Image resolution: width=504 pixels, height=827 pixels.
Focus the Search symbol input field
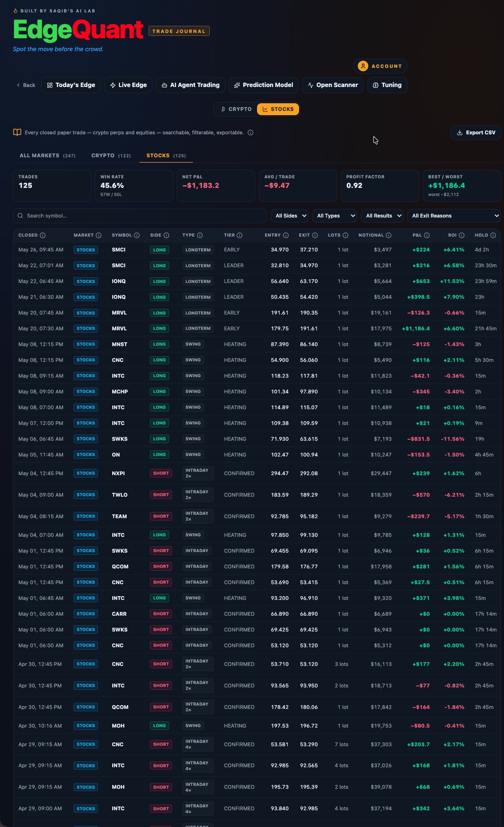pos(140,216)
